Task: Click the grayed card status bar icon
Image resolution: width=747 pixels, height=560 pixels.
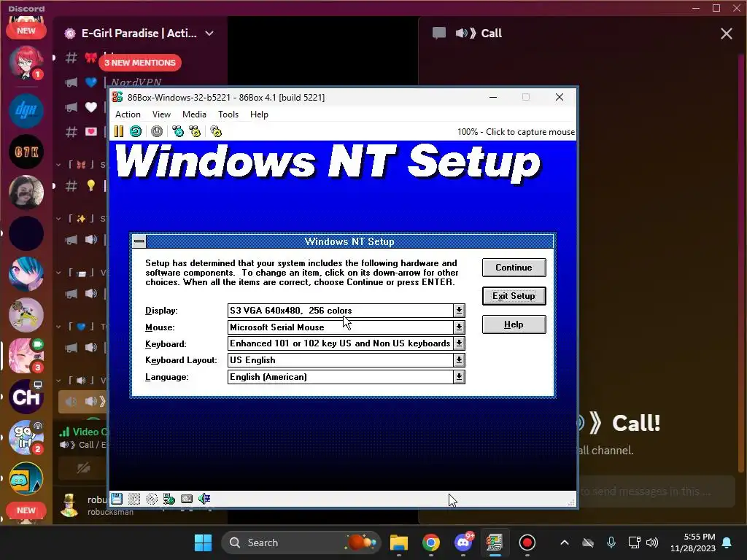Action: [x=187, y=499]
